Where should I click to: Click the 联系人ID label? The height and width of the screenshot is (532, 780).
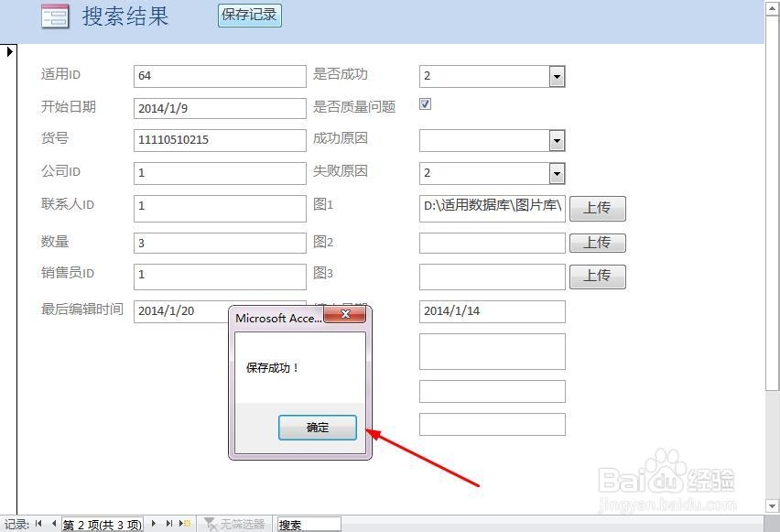point(68,204)
